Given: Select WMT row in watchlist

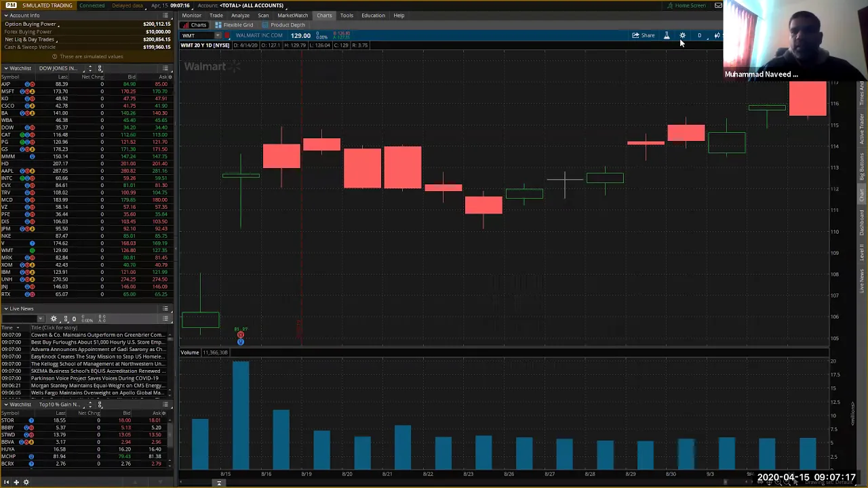Looking at the screenshot, I should 86,250.
